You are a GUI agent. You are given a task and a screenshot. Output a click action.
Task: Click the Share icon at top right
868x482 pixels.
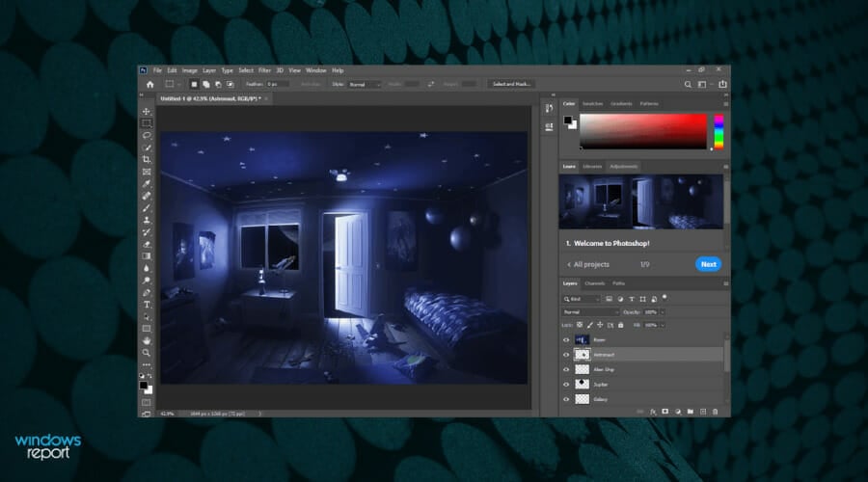[722, 84]
